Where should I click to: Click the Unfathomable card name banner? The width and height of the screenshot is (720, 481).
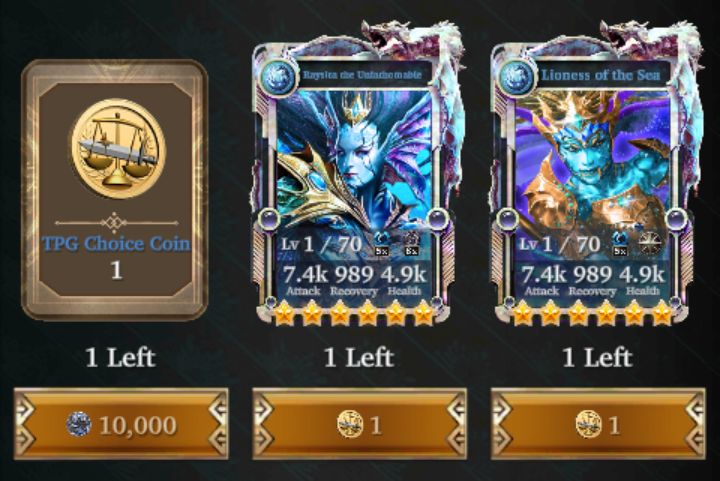pyautogui.click(x=362, y=75)
